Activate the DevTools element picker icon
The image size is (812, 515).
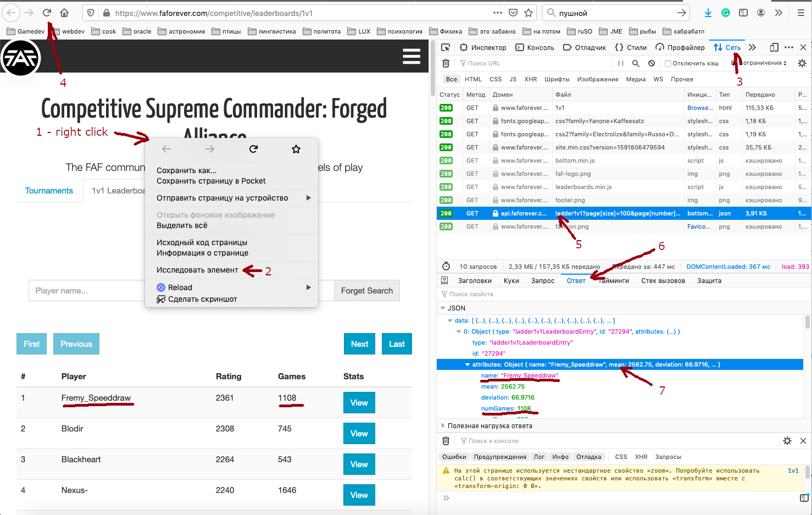pos(446,48)
